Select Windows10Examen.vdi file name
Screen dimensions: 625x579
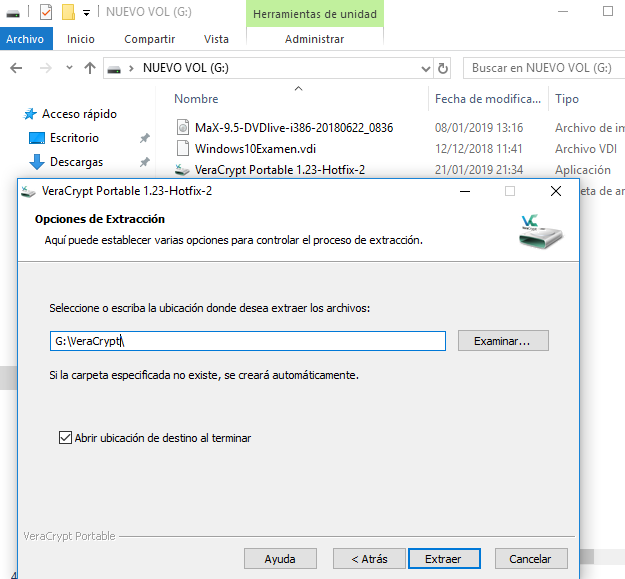tap(255, 149)
